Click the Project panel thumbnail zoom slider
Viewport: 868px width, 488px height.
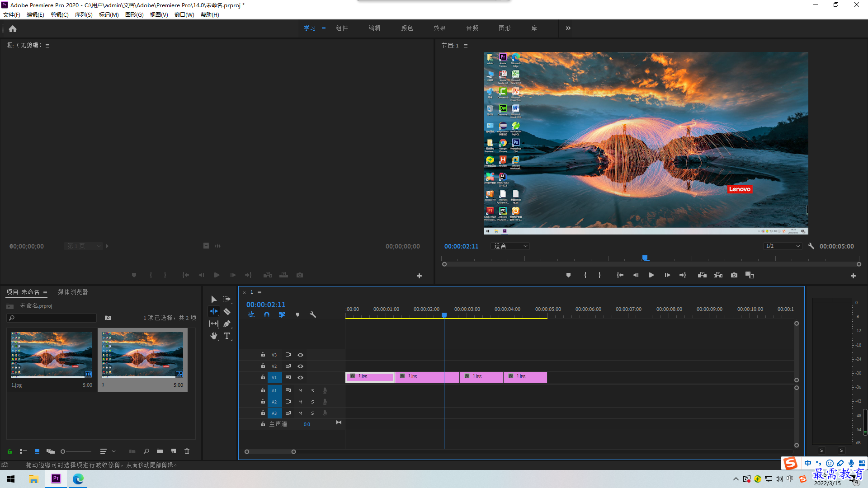tap(76, 451)
